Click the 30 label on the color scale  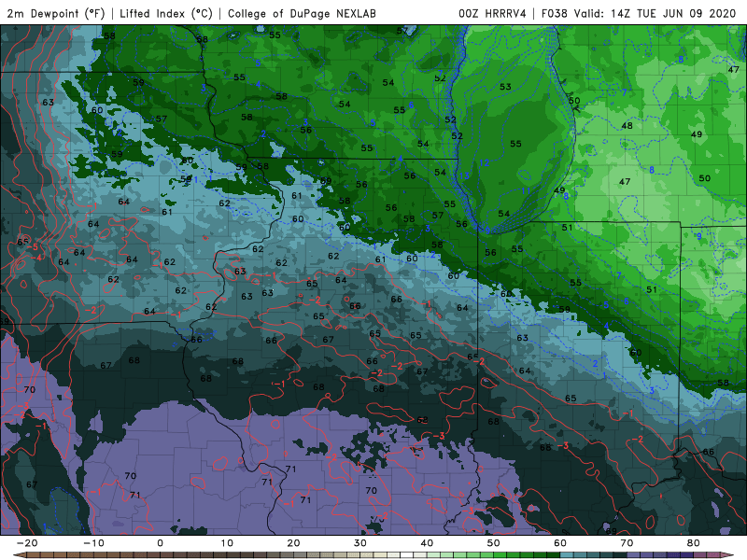[360, 542]
